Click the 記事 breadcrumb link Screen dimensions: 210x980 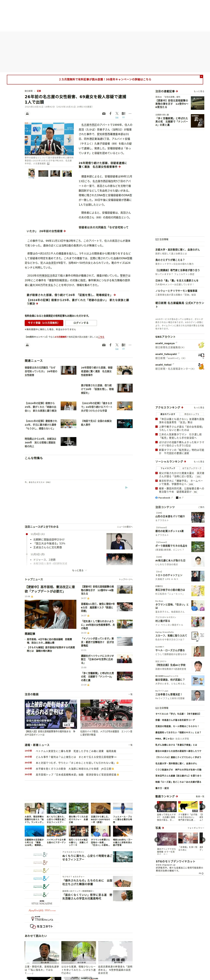(x=39, y=91)
